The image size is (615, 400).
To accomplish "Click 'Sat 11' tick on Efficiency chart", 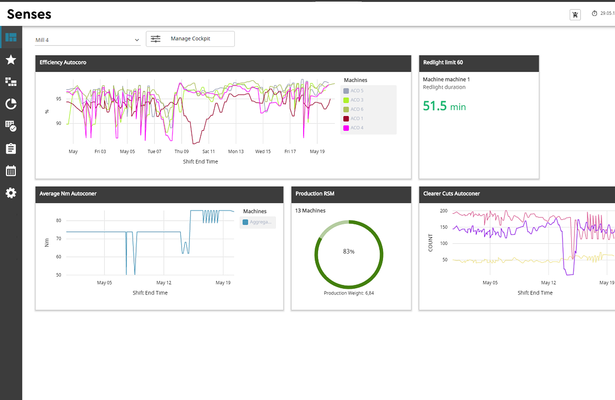I will (209, 151).
